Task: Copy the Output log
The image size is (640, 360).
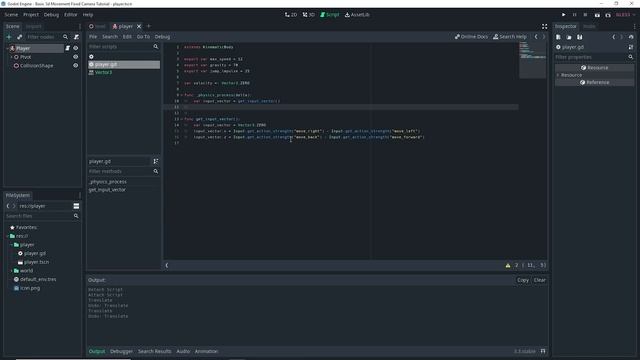Action: (523, 280)
